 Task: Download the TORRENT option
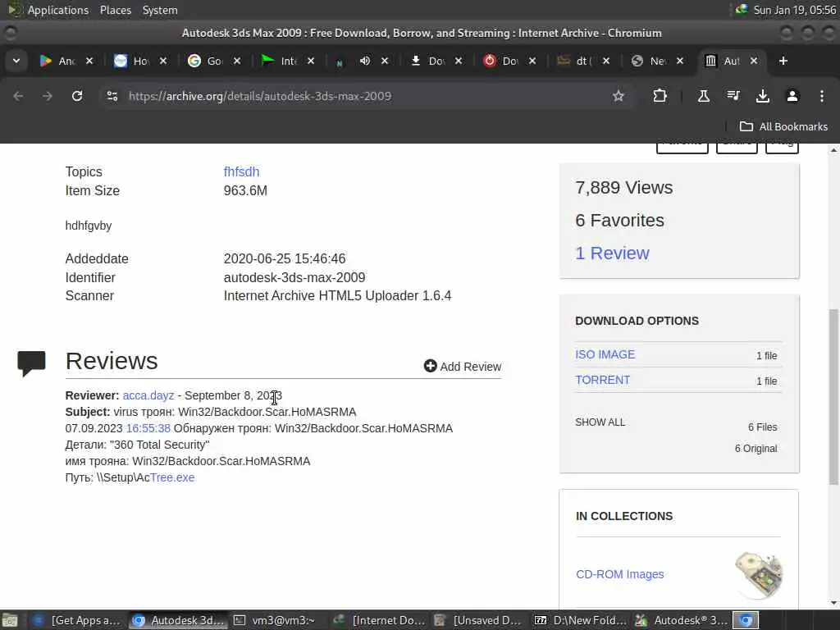[602, 380]
